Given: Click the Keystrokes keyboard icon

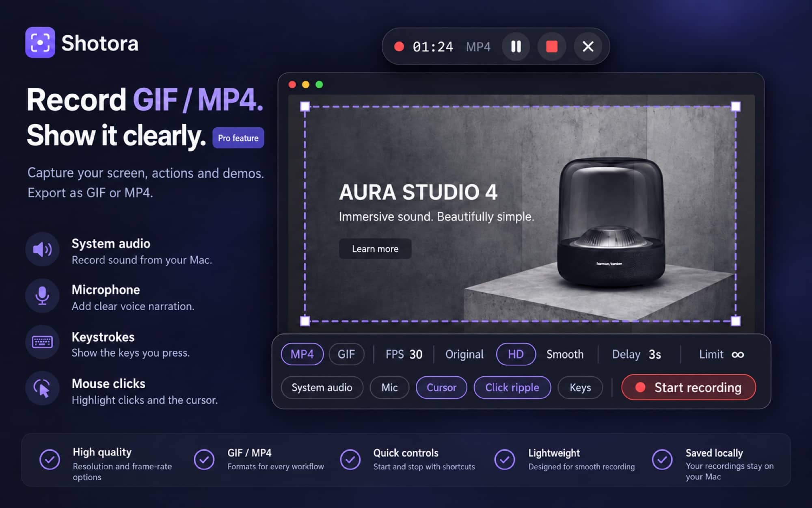Looking at the screenshot, I should (x=42, y=342).
